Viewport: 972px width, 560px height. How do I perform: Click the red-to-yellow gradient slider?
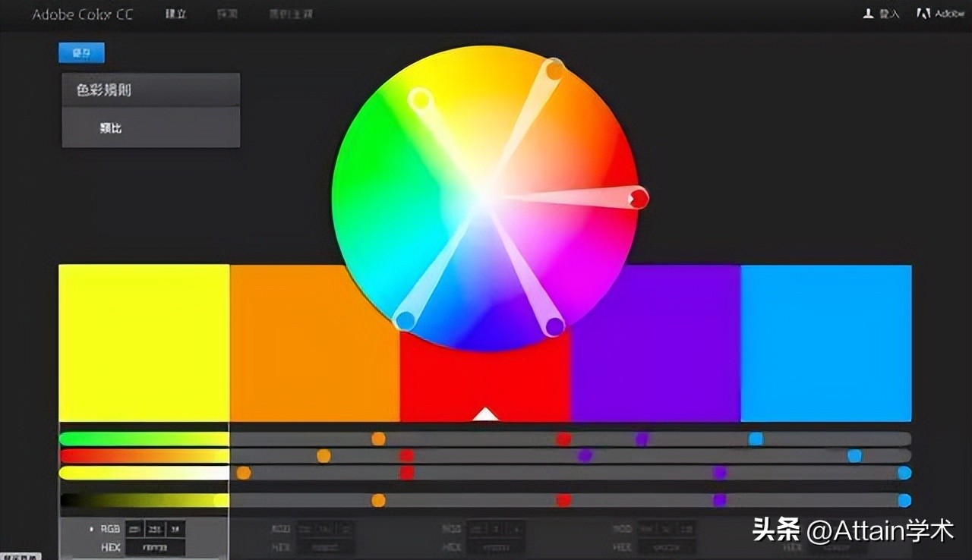coord(144,456)
